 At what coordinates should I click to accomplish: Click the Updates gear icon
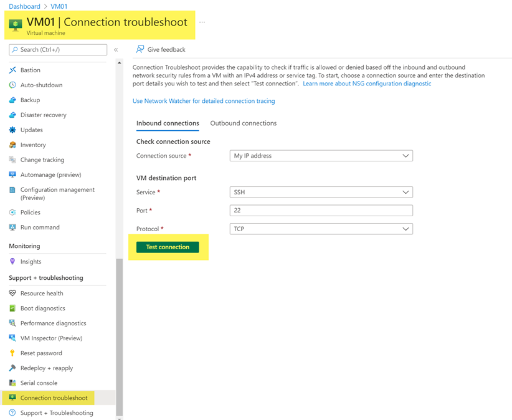(12, 130)
